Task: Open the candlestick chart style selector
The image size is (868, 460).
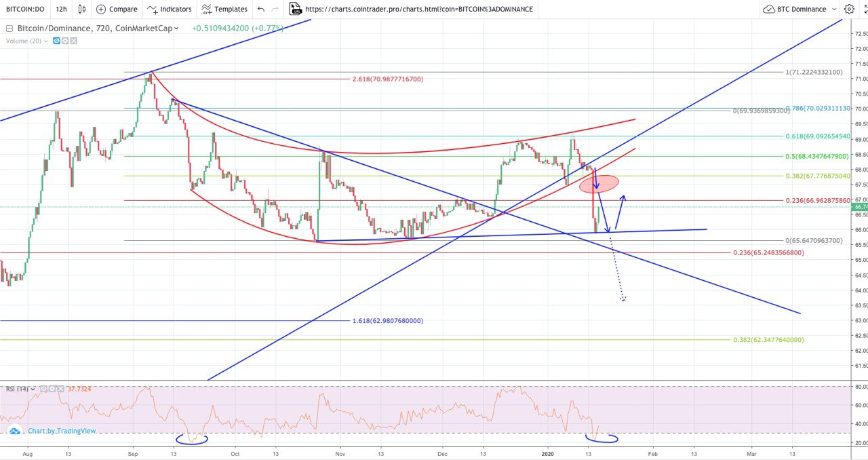Action: 82,9
